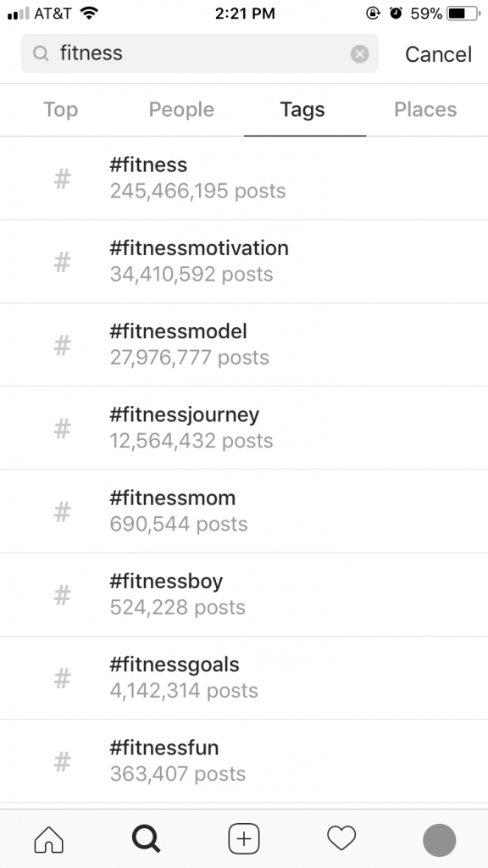Select the Tags tab
This screenshot has width=488, height=868.
(x=304, y=109)
